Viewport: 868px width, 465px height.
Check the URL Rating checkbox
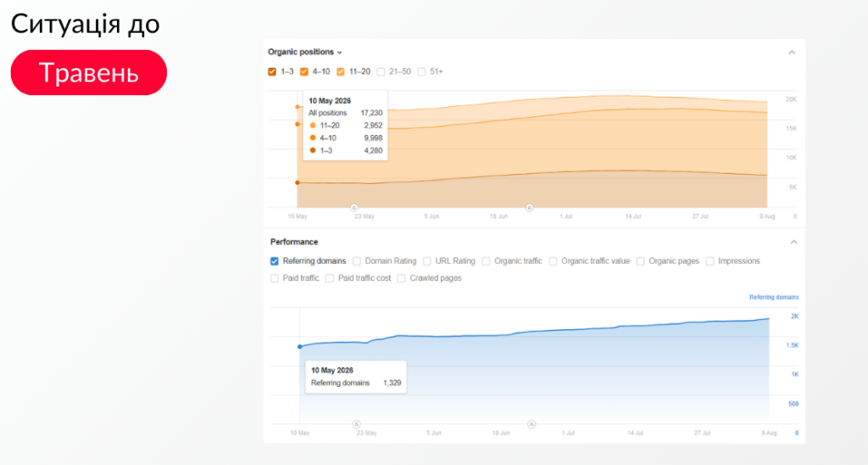tap(427, 261)
